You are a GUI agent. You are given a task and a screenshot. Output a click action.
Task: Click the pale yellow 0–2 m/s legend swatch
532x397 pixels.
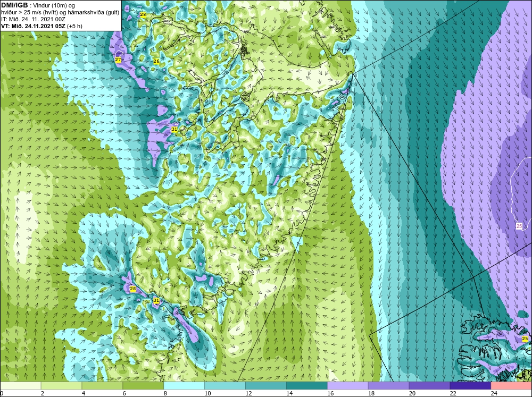coord(20,385)
